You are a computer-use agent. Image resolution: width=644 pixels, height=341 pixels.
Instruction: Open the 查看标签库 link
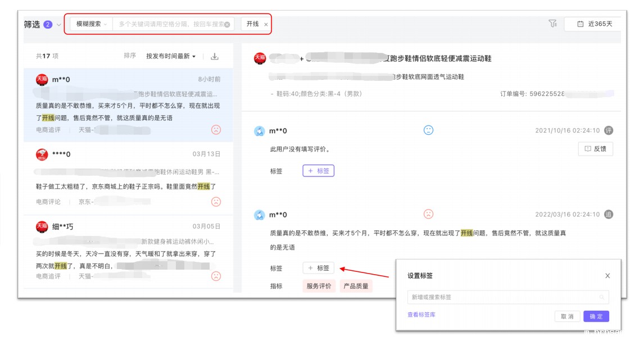pyautogui.click(x=421, y=315)
